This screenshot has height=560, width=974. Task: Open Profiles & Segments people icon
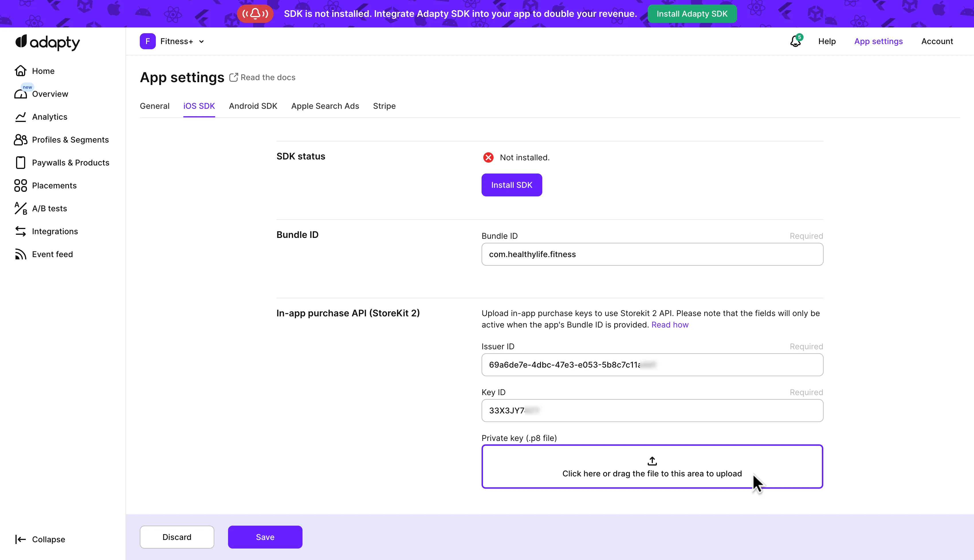click(x=20, y=140)
